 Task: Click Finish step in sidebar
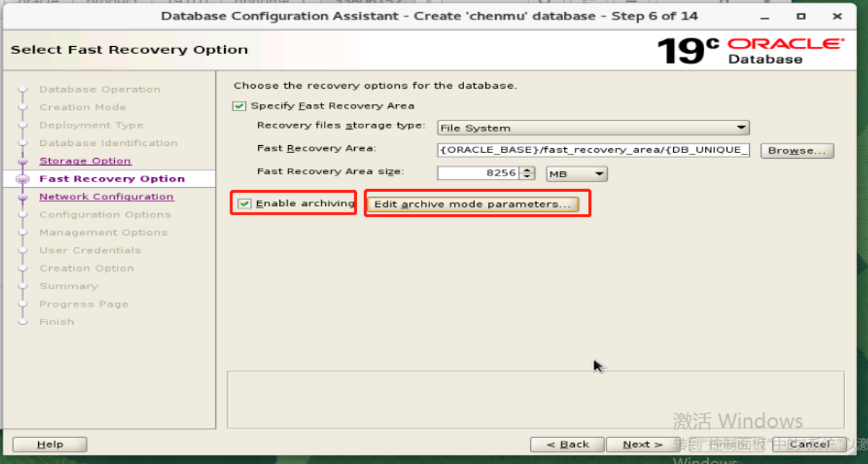[57, 322]
